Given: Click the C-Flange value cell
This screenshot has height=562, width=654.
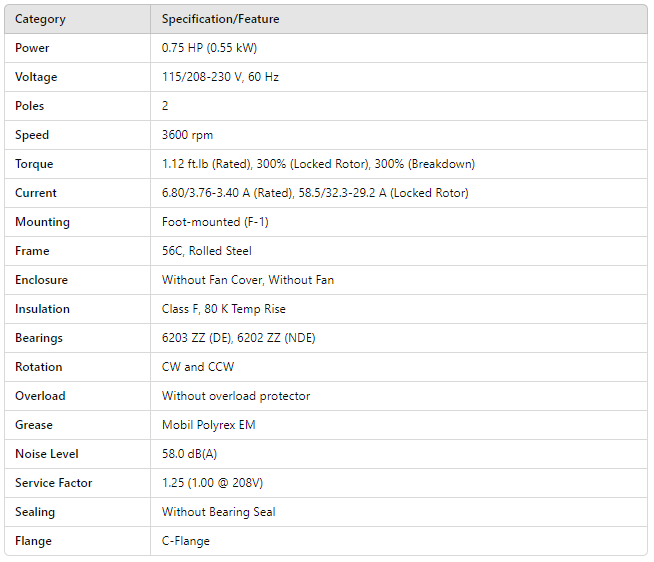Looking at the screenshot, I should [186, 541].
